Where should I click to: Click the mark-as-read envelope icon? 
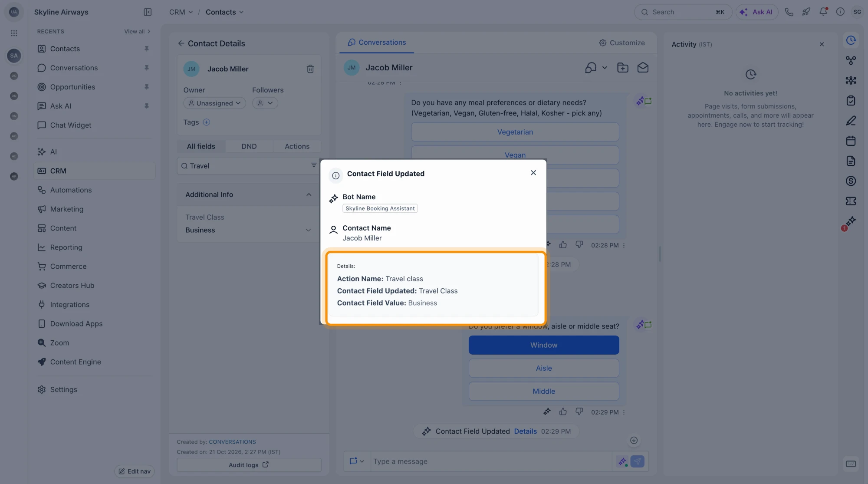(643, 68)
